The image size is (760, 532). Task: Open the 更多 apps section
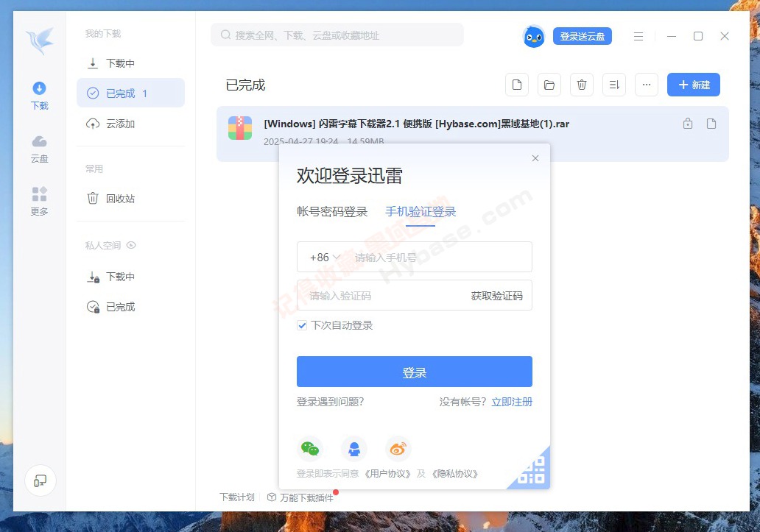[39, 202]
